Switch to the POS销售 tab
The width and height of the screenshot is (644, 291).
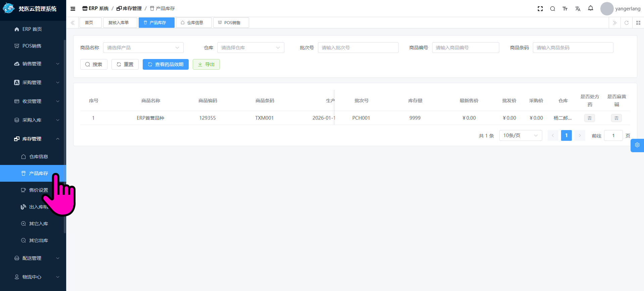pyautogui.click(x=231, y=23)
